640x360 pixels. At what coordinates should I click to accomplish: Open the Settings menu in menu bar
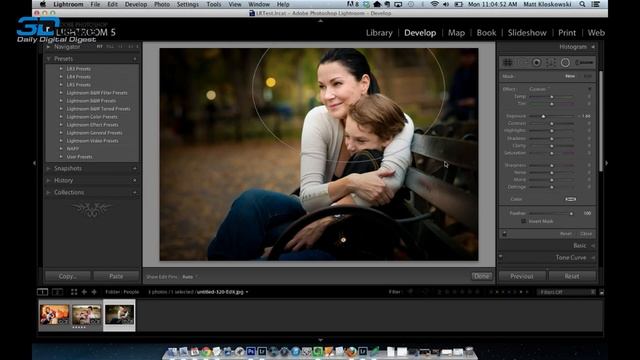(187, 4)
